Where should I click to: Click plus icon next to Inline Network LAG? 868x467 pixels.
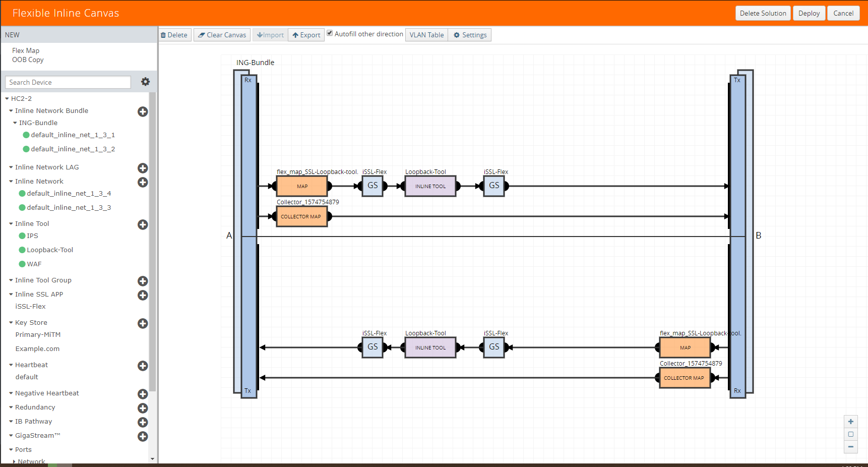pos(143,168)
